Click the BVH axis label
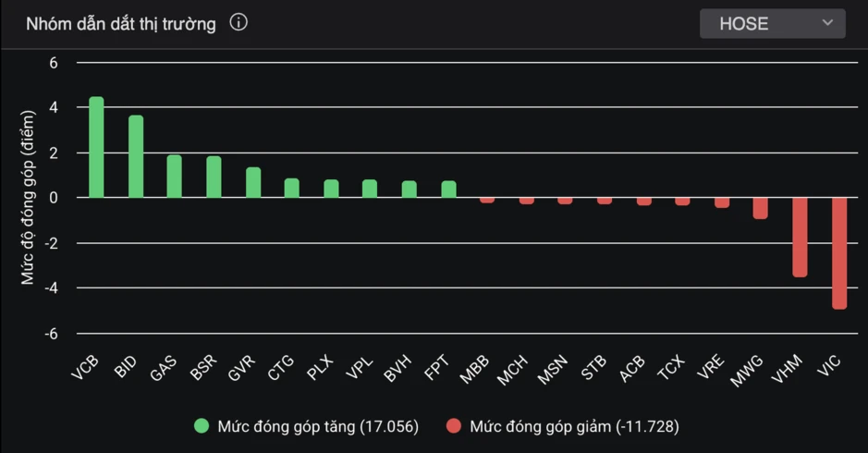Screen dimensions: 868x453 (x=398, y=368)
